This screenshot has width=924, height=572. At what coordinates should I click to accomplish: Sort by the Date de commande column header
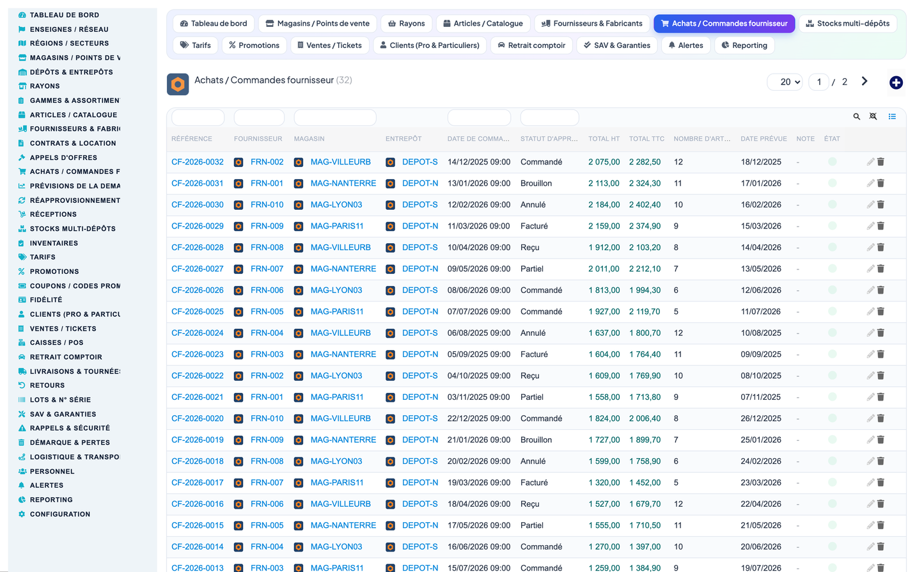pos(478,139)
